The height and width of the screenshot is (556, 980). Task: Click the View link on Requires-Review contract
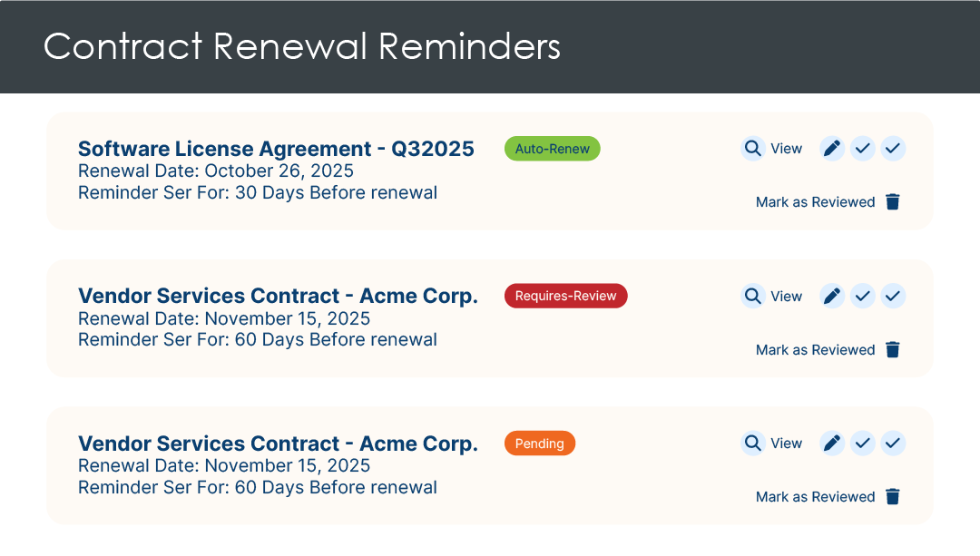pyautogui.click(x=786, y=296)
